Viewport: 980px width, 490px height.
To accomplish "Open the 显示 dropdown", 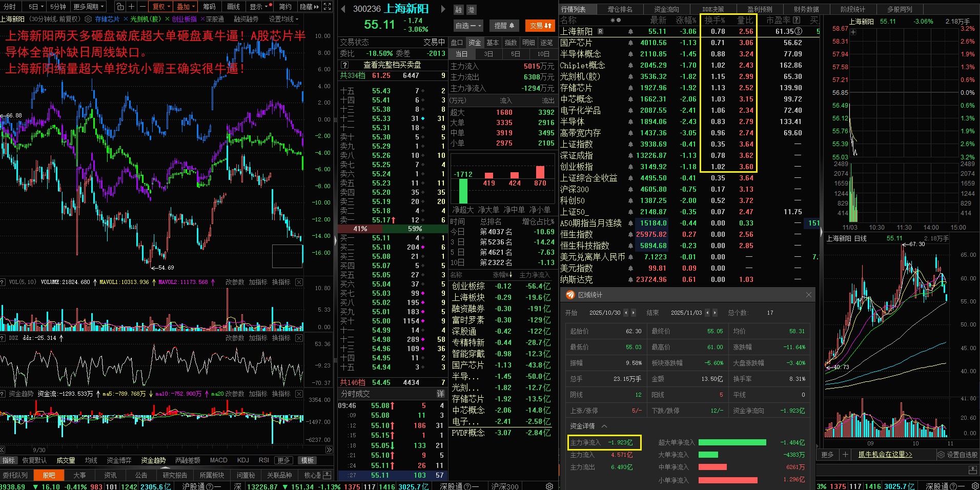I will click(x=259, y=7).
